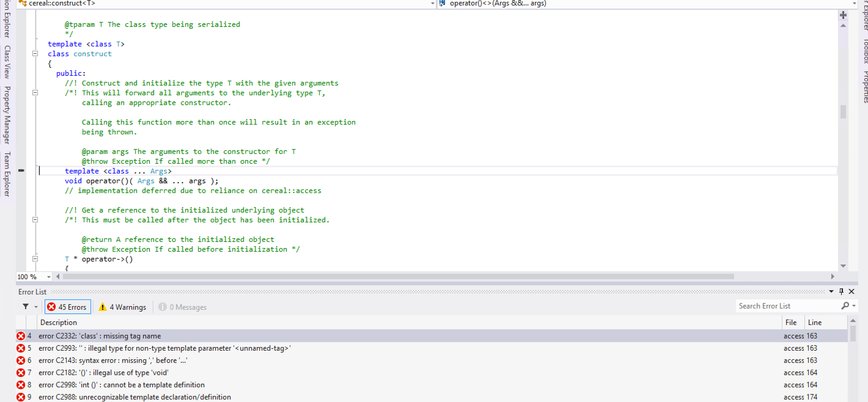Open the Error List filter funnel icon
Image resolution: width=868 pixels, height=402 pixels.
pyautogui.click(x=26, y=306)
